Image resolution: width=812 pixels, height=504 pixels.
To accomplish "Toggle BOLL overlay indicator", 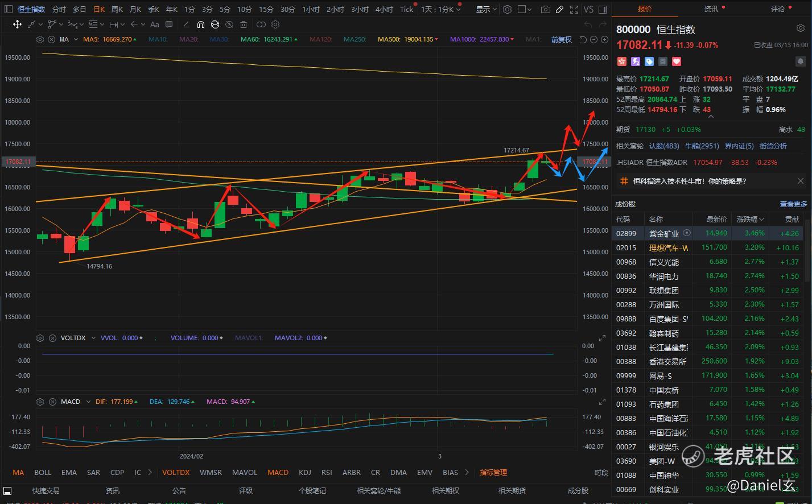I will (43, 472).
